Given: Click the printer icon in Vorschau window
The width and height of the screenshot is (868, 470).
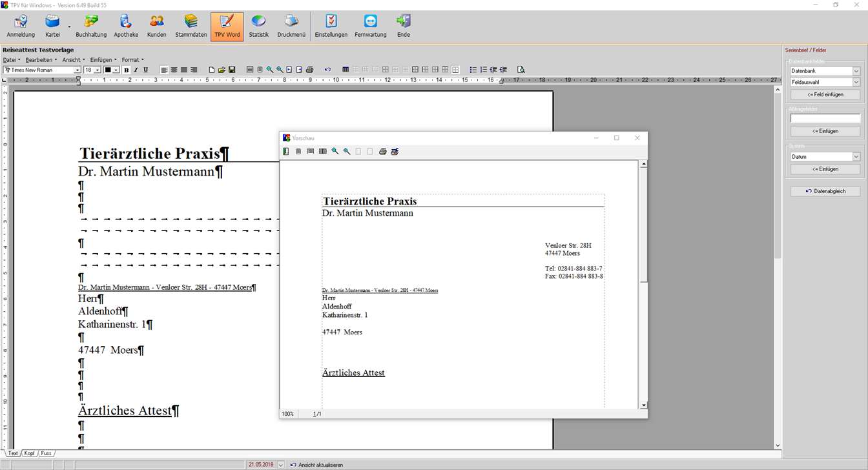Looking at the screenshot, I should (x=382, y=152).
